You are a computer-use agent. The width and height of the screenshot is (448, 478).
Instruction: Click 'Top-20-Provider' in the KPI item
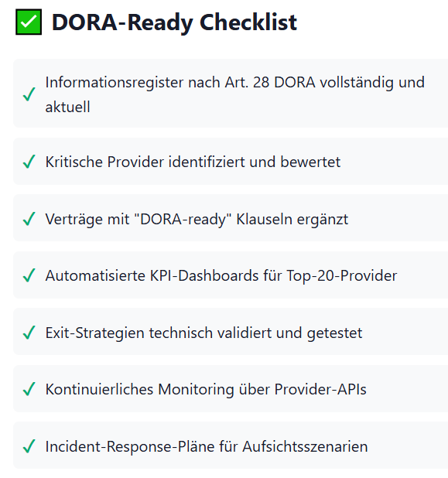coord(342,276)
